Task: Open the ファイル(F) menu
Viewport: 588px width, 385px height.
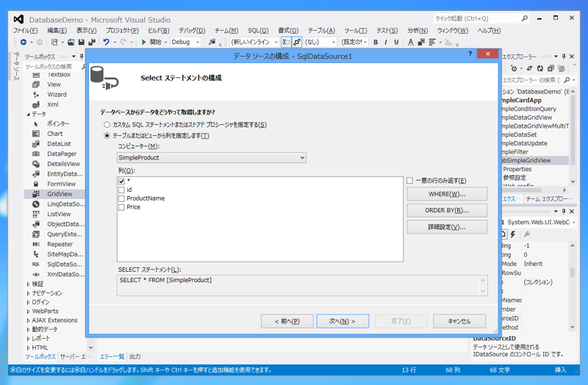Action: coord(25,30)
